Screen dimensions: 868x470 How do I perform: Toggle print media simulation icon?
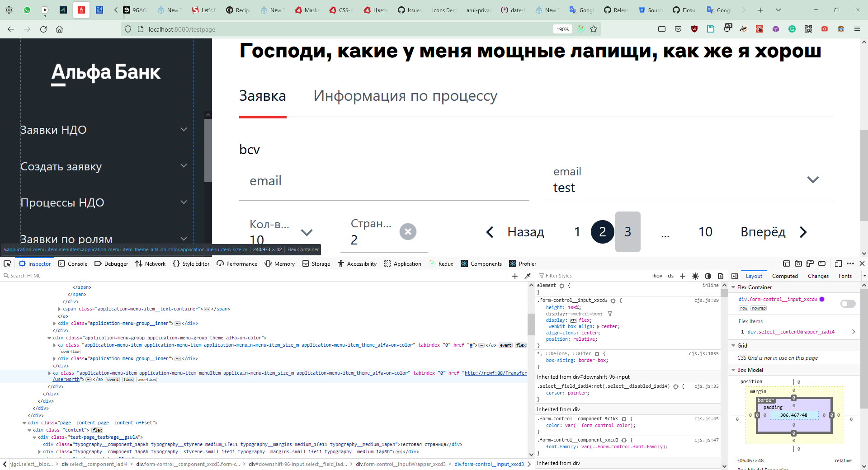coord(720,276)
